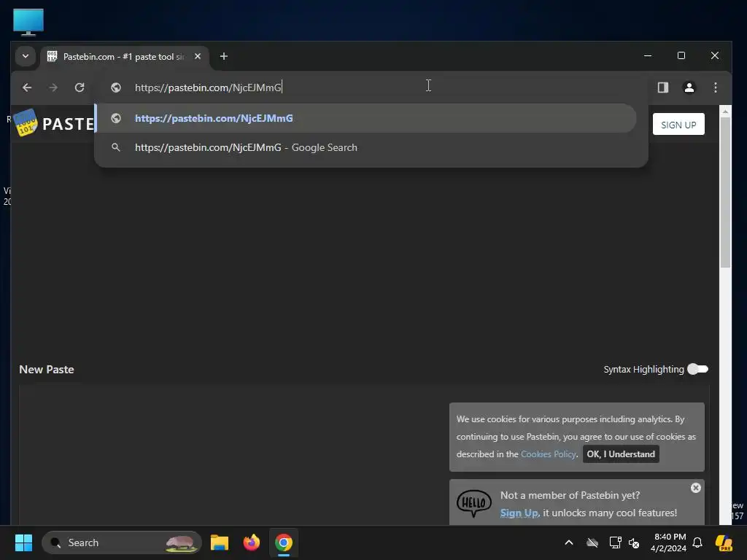The height and width of the screenshot is (560, 747).
Task: Select the Pastebin.com browser tab
Action: [x=124, y=57]
